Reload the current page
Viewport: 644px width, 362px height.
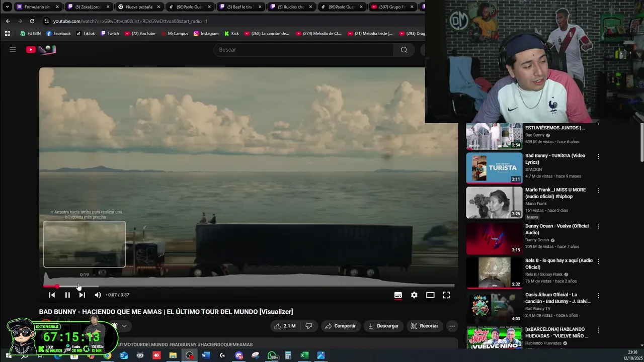click(32, 21)
